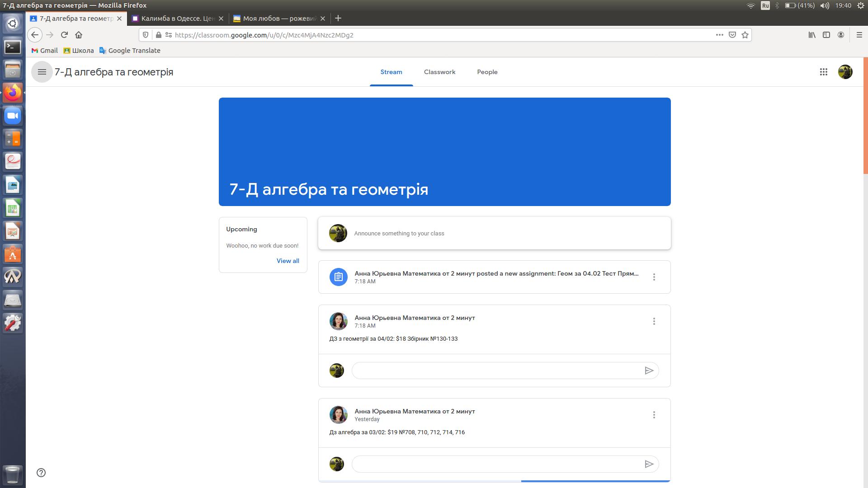Send the comment on geometry homework post
The height and width of the screenshot is (488, 868).
pyautogui.click(x=649, y=371)
